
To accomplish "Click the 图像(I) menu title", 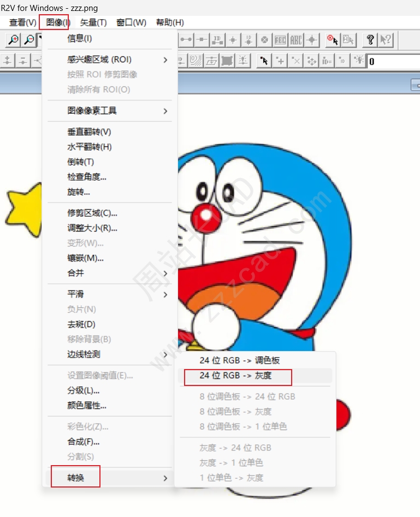I will (x=58, y=22).
